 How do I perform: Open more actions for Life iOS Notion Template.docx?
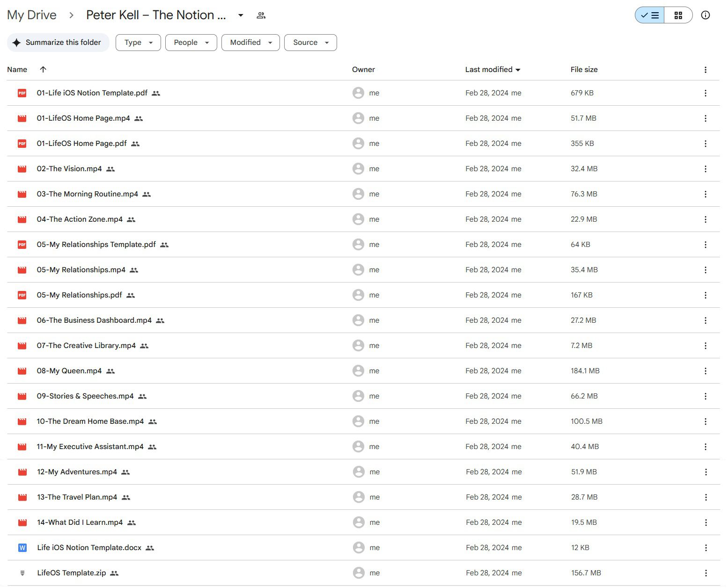point(706,548)
